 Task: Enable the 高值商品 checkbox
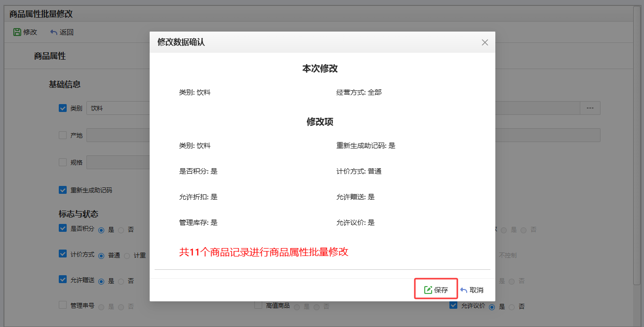pos(258,305)
